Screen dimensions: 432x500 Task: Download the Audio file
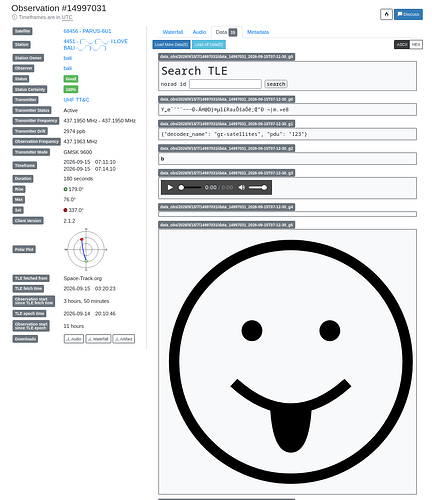click(74, 339)
